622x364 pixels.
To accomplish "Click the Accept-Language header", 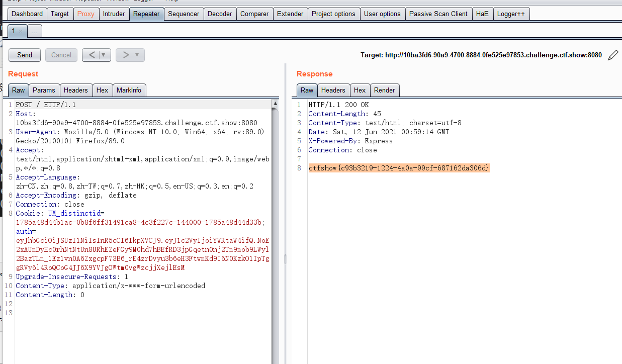I will point(134,181).
